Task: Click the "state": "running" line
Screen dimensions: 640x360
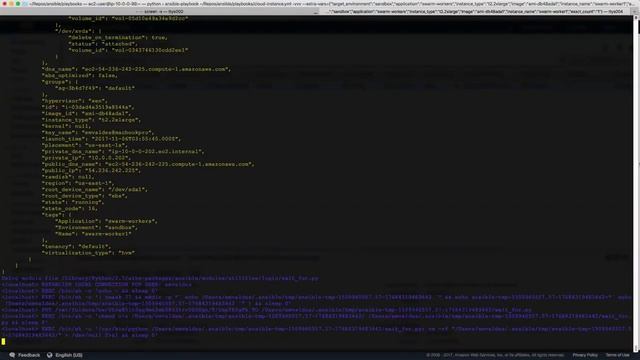Action: coord(73,202)
